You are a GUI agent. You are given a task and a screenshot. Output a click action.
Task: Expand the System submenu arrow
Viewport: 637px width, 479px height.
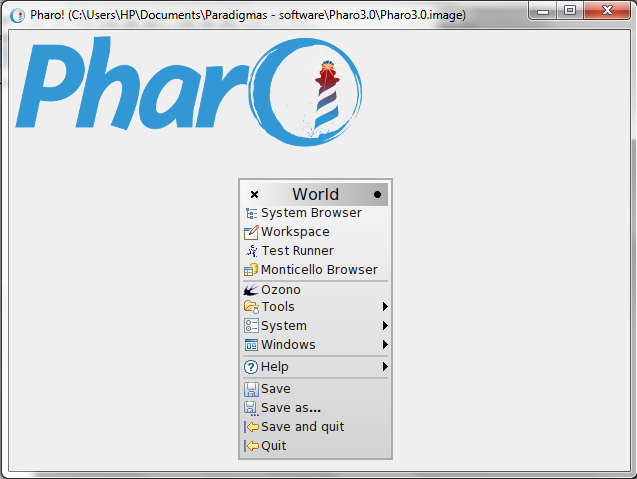(x=385, y=326)
